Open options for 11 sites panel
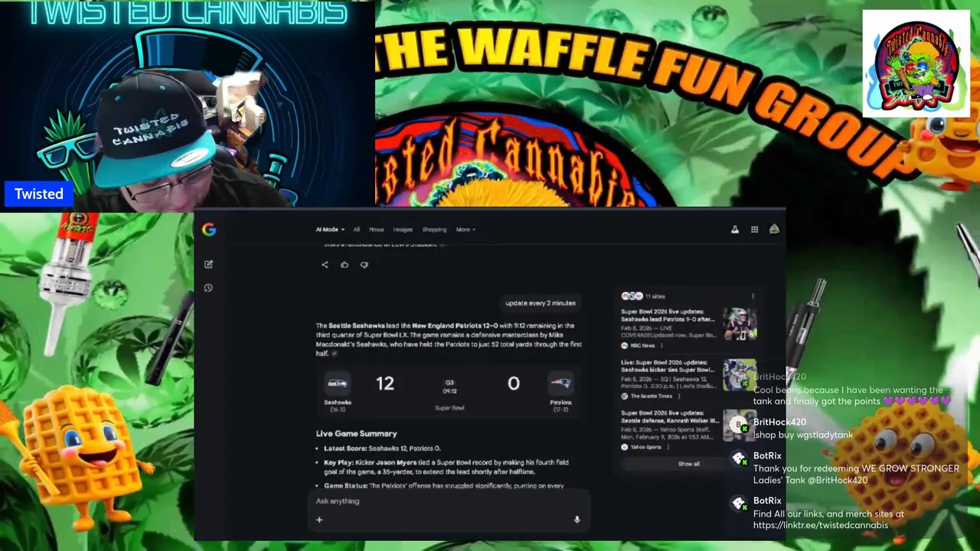Image resolution: width=980 pixels, height=551 pixels. [753, 296]
